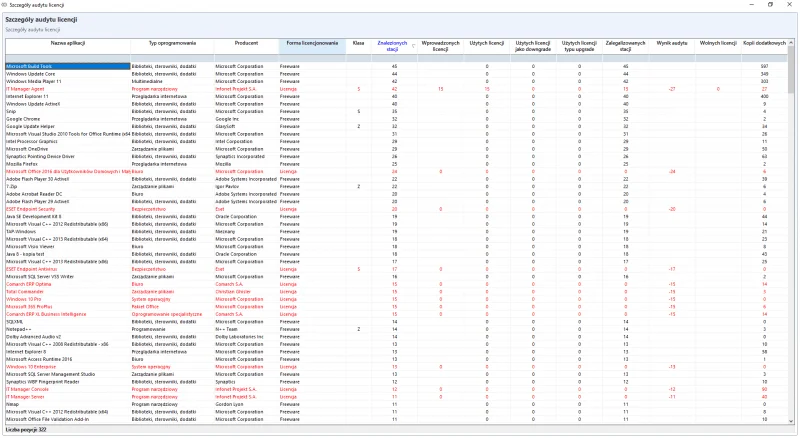Click filter row cell under Producent
This screenshot has width=800, height=438.
point(246,58)
